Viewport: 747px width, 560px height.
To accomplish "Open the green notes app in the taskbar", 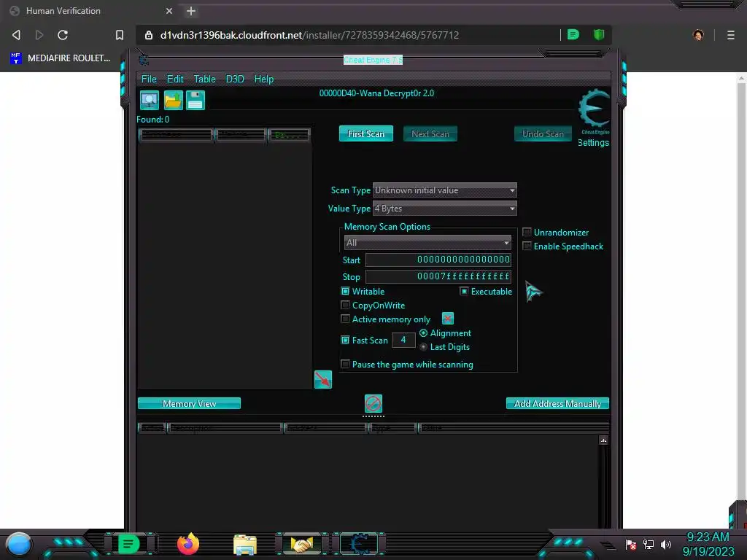I will (128, 544).
